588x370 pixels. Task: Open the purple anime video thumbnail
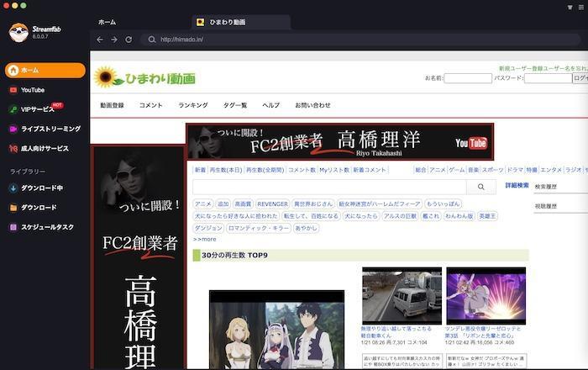pyautogui.click(x=486, y=296)
